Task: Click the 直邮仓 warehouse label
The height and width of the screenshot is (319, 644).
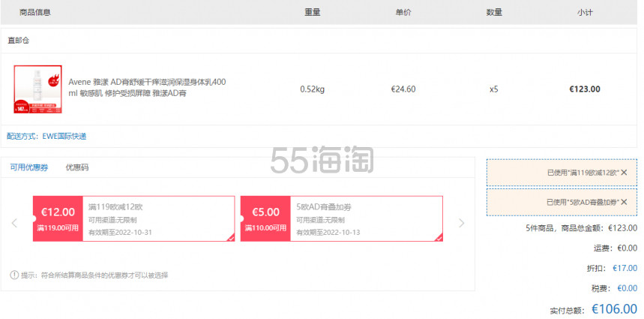Action: point(19,41)
